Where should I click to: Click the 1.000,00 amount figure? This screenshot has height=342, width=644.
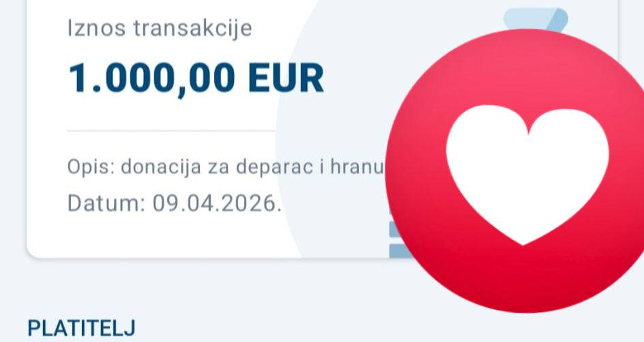[x=151, y=78]
